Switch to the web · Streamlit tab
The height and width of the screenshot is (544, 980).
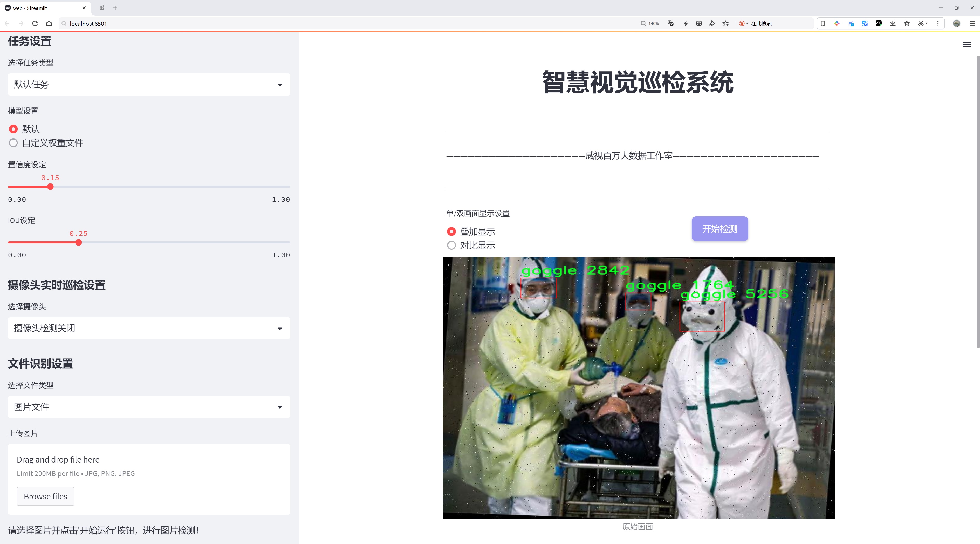tap(42, 8)
